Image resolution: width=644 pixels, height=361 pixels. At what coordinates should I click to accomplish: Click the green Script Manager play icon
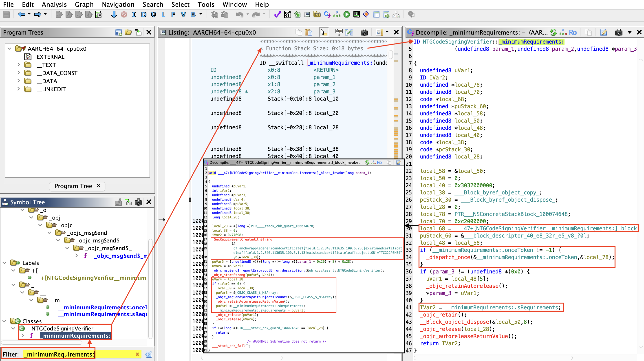[346, 15]
